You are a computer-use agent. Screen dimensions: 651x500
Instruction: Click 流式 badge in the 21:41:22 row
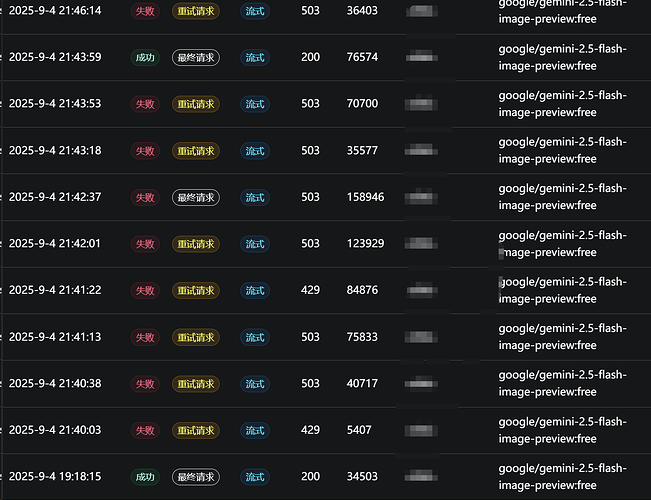(x=255, y=290)
